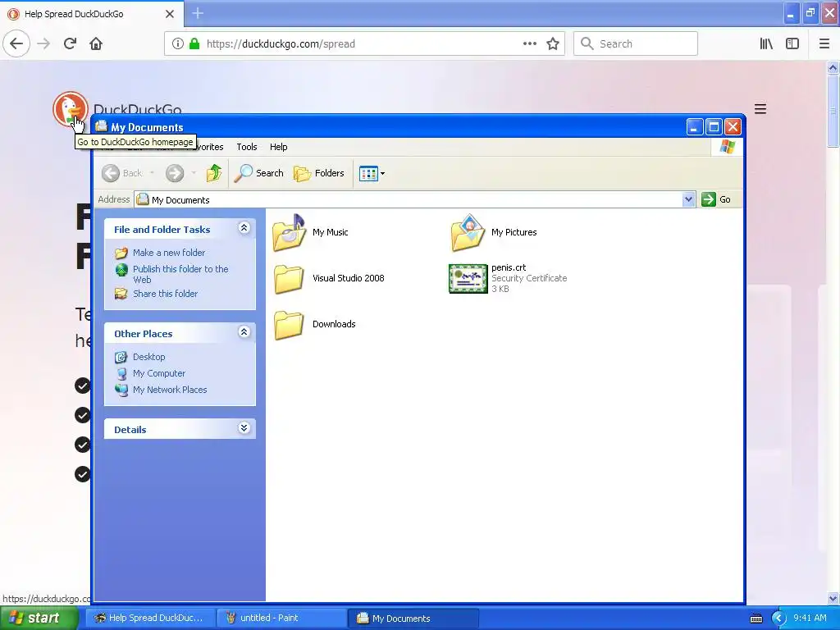Go to Desktop in Other Places
This screenshot has height=630, width=840.
coord(149,357)
